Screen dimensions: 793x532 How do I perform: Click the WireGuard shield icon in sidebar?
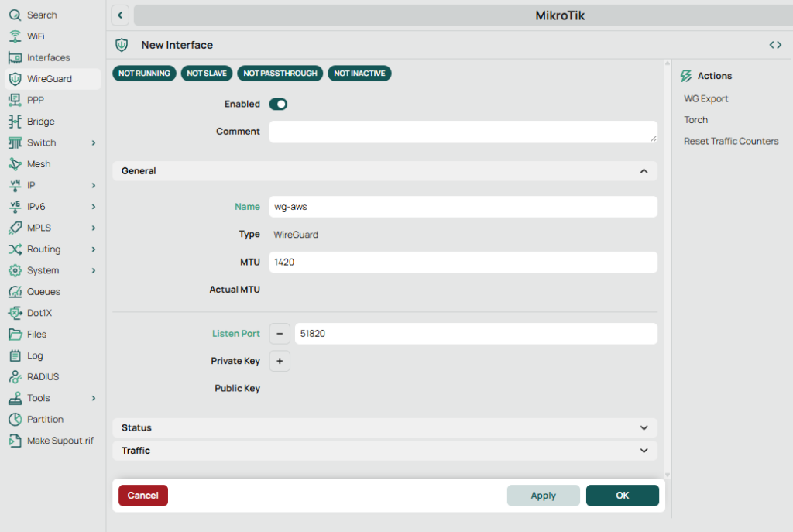click(15, 79)
